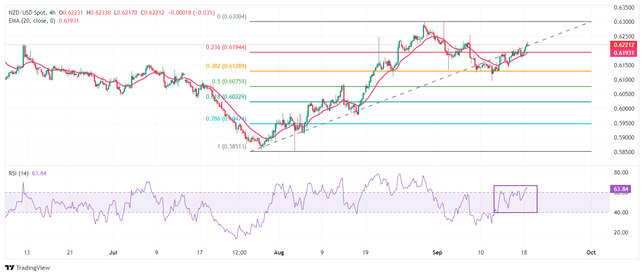Click the 10 date label on time axis
The image size is (644, 276).
click(x=481, y=253)
